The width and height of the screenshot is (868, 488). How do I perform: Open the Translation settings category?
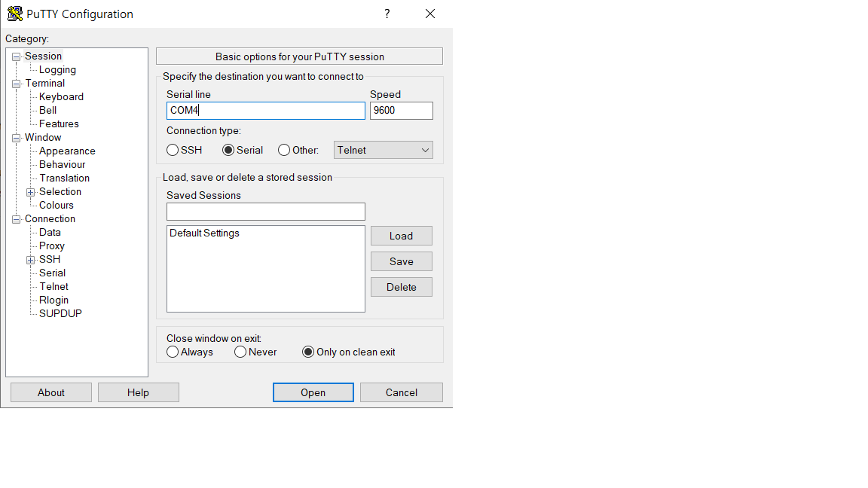coord(64,178)
